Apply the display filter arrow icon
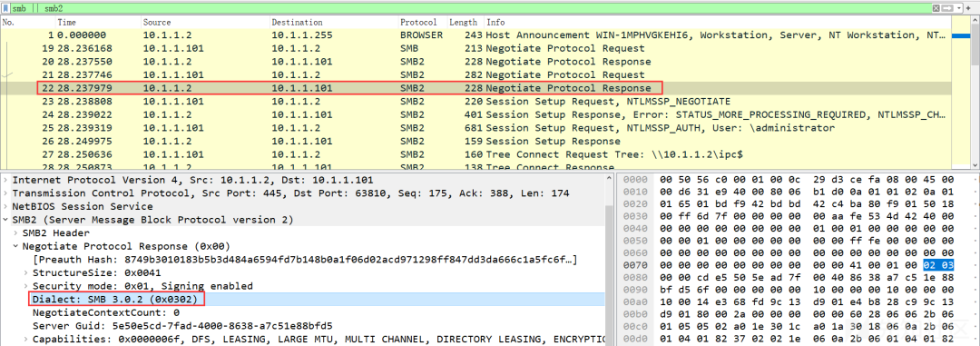The height and width of the screenshot is (346, 980). pos(948,9)
